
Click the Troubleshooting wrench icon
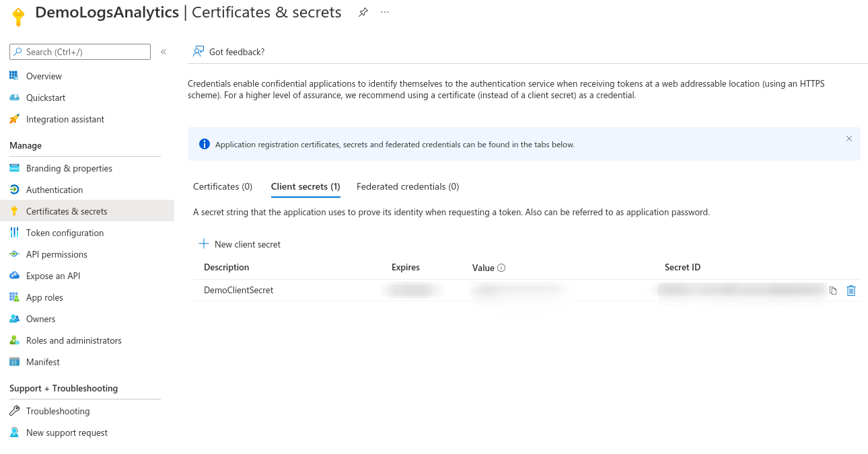point(15,411)
